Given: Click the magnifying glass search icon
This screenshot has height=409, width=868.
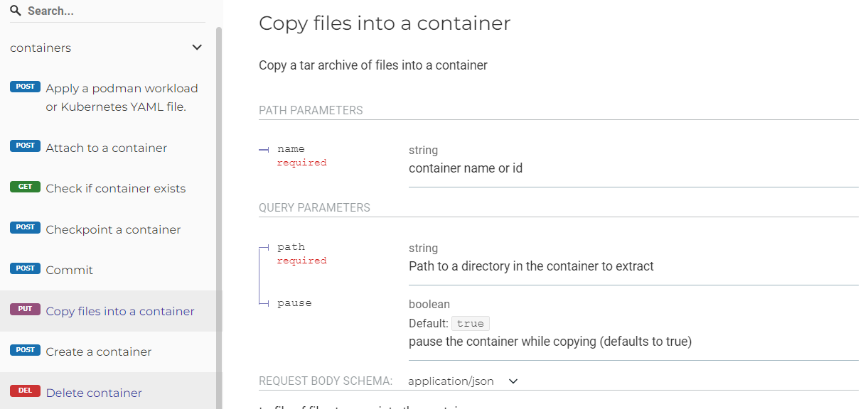Looking at the screenshot, I should click(x=16, y=10).
